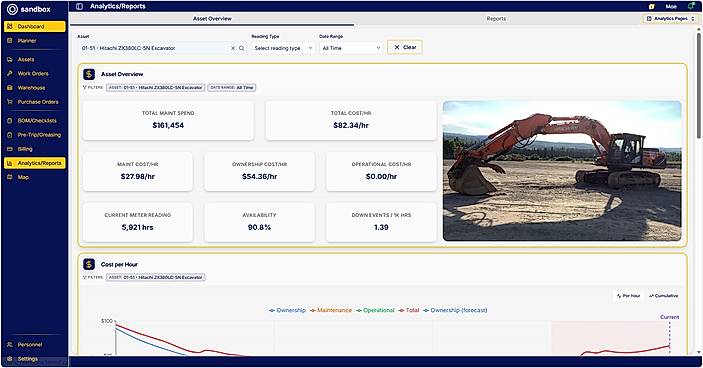The width and height of the screenshot is (703, 368).
Task: Switch chart to Per hour view
Action: point(628,296)
